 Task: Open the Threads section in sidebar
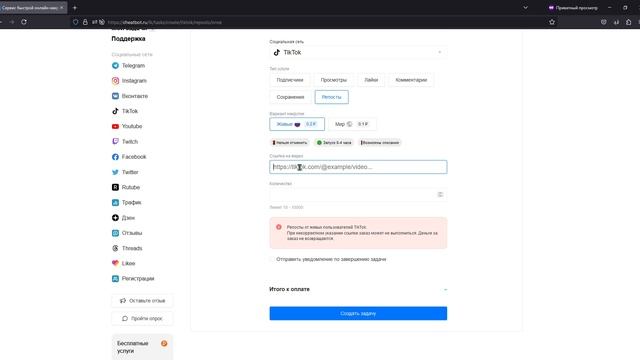(127, 248)
